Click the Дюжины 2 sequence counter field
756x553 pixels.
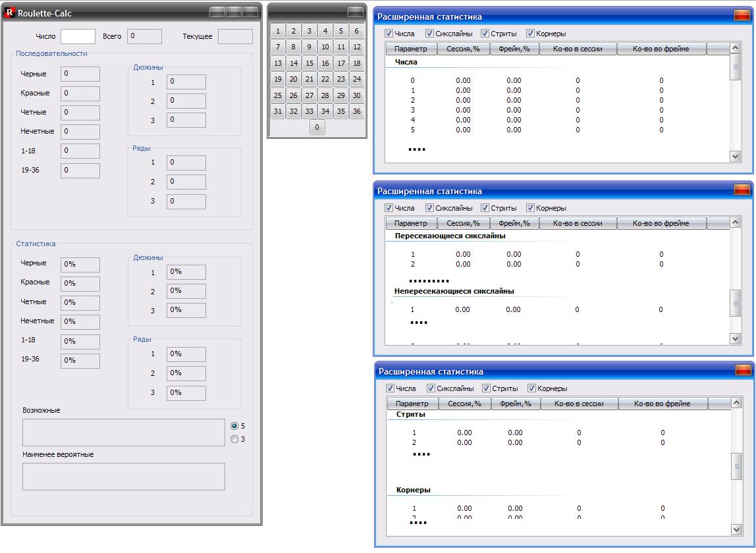tap(186, 101)
